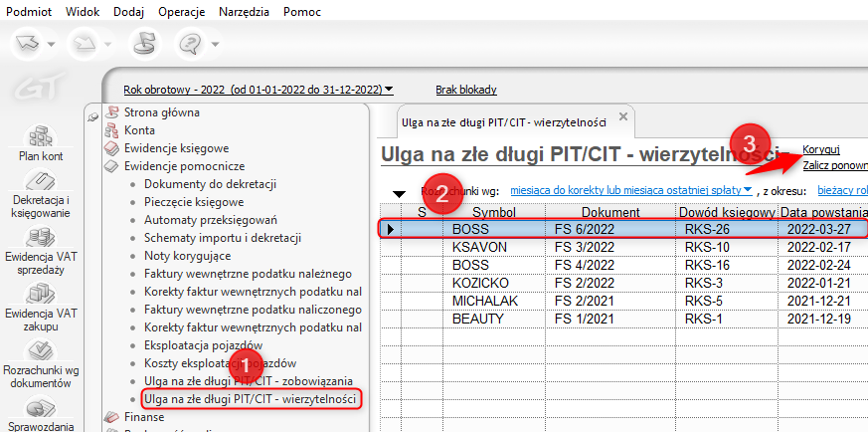Screen dimensions: 868x432
Task: Expand the black filter triangle
Action: (x=399, y=194)
